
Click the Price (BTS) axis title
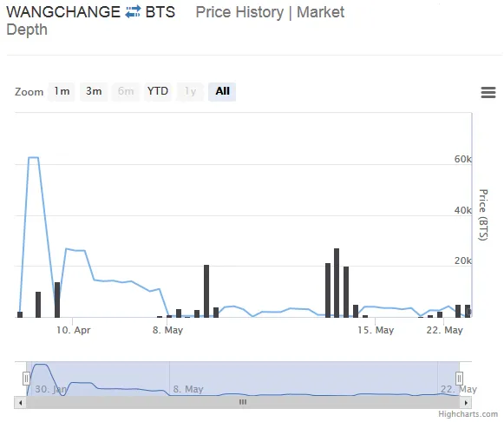tap(483, 214)
